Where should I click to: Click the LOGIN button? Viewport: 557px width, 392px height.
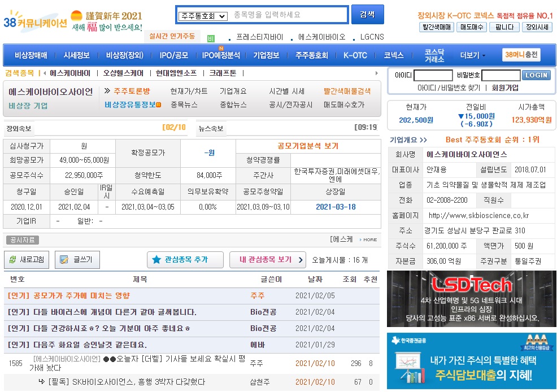click(x=536, y=75)
